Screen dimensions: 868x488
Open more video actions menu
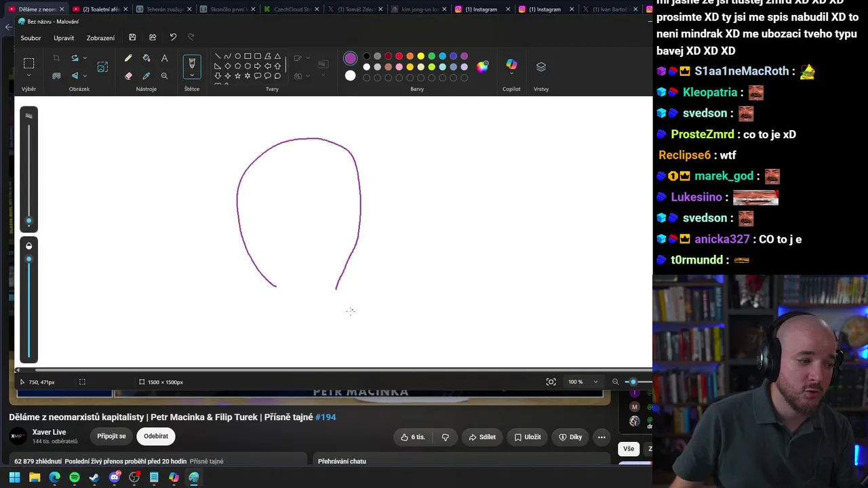[601, 437]
